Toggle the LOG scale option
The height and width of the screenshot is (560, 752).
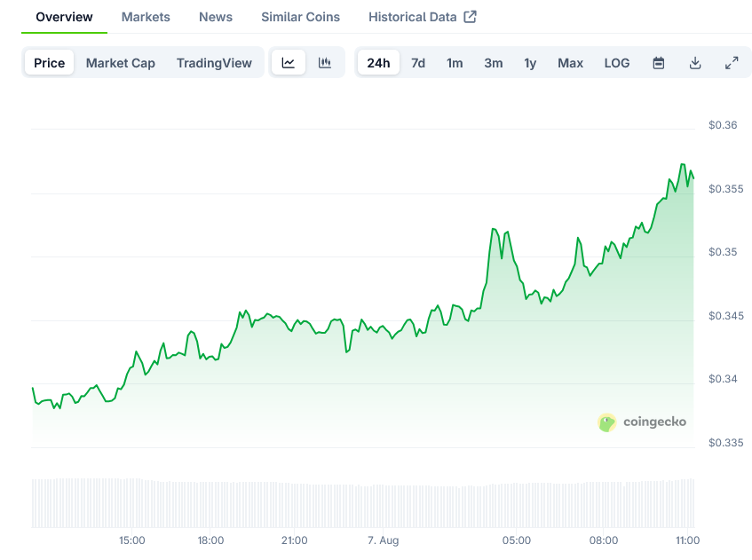click(617, 63)
